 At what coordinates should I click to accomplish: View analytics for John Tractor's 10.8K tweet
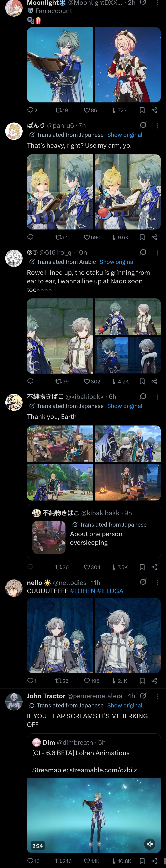point(121,861)
